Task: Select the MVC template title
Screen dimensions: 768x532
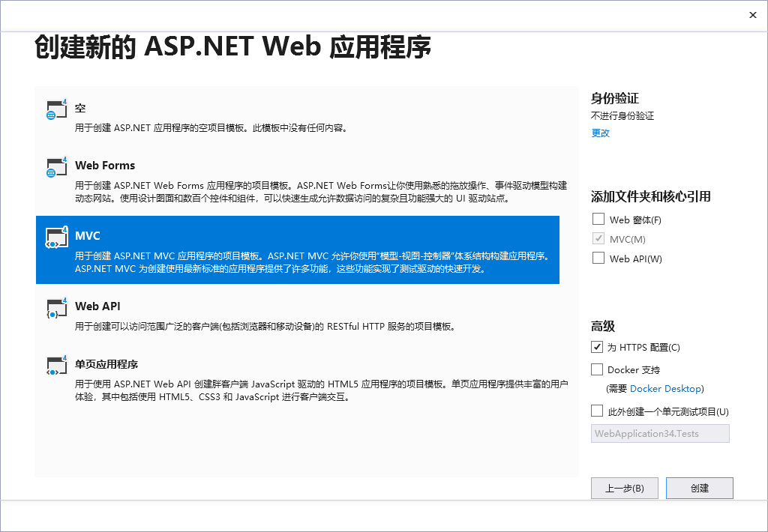Action: [x=88, y=236]
